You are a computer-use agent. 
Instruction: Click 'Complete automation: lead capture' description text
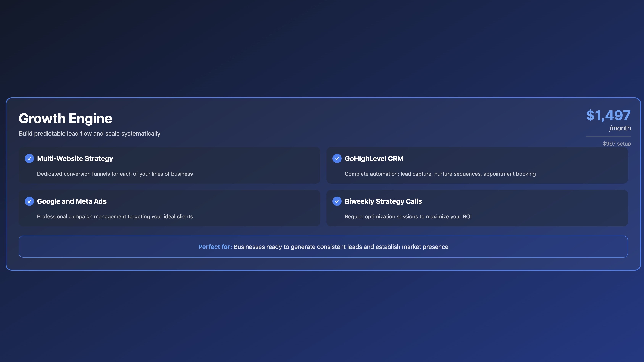click(440, 174)
